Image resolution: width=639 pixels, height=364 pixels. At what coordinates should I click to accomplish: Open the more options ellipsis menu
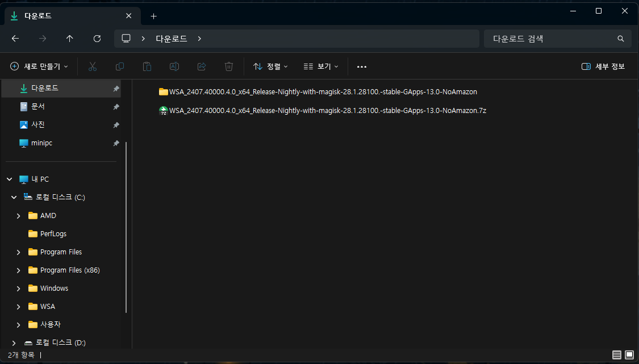point(362,66)
